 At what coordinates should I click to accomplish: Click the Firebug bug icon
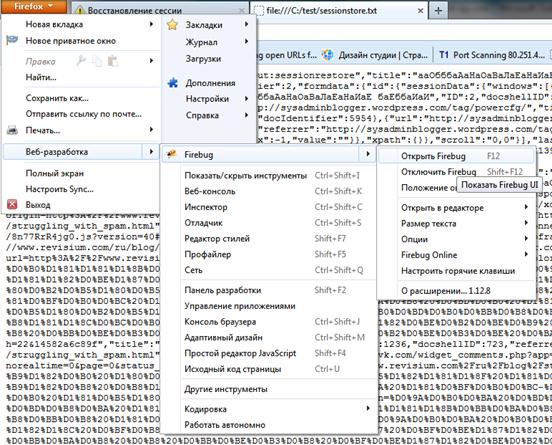171,154
